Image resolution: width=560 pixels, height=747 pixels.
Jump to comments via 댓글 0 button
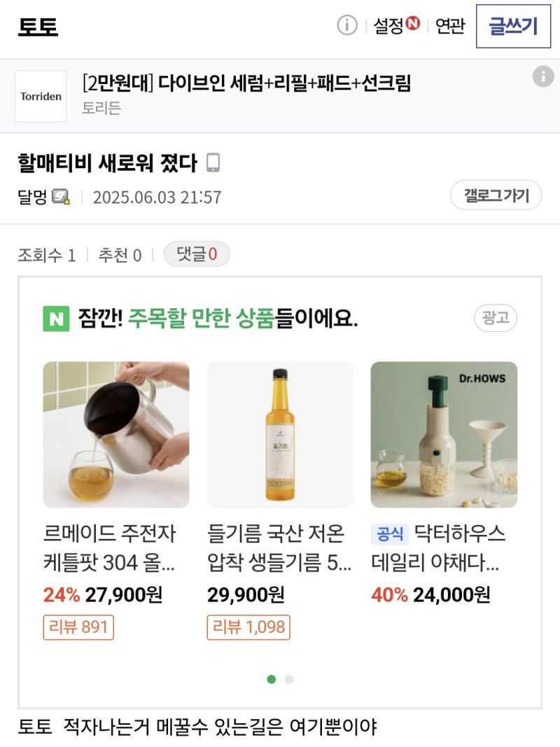coord(197,255)
